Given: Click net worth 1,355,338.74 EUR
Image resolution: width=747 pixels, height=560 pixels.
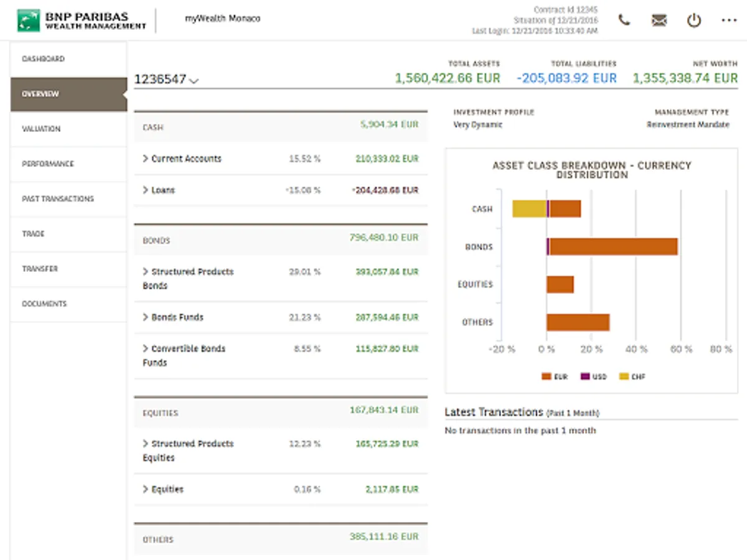Looking at the screenshot, I should point(685,78).
